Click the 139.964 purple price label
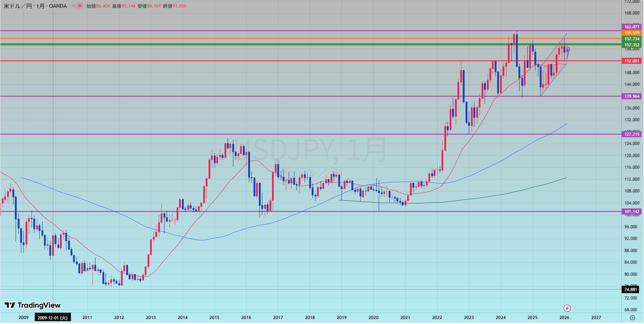644x324 pixels. pyautogui.click(x=632, y=96)
